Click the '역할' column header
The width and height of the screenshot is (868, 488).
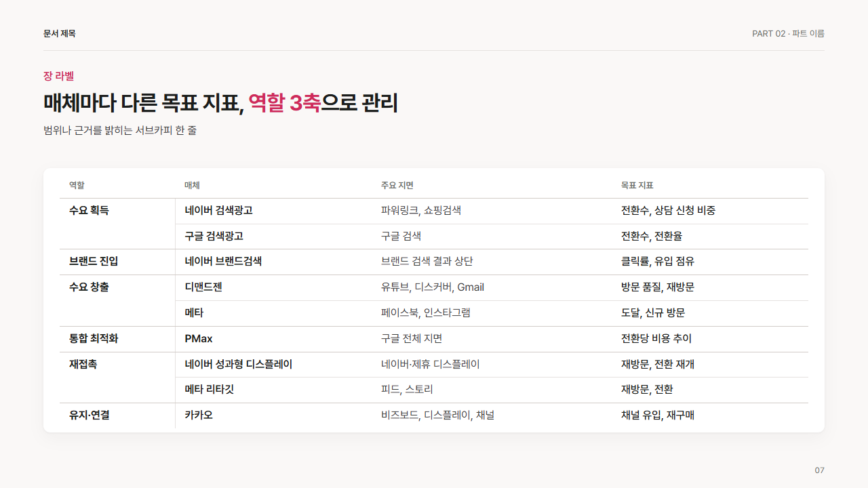click(x=77, y=185)
